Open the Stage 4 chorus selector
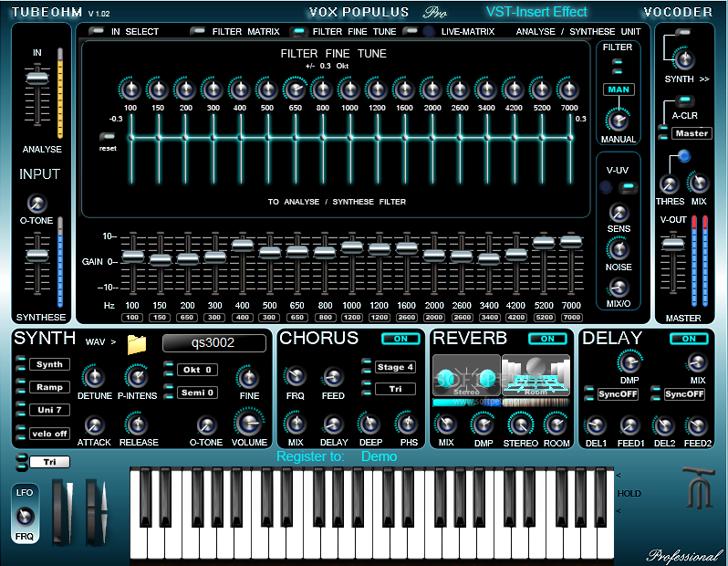The height and width of the screenshot is (566, 728). [x=395, y=367]
